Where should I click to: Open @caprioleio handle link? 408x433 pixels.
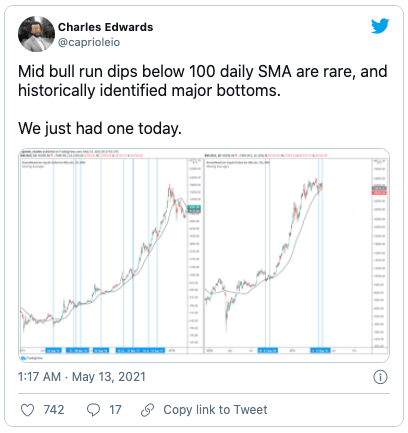89,42
